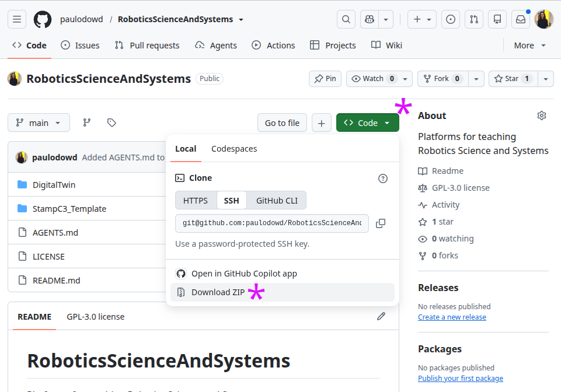Follow Publish your first package link
The width and height of the screenshot is (561, 392).
pyautogui.click(x=461, y=378)
